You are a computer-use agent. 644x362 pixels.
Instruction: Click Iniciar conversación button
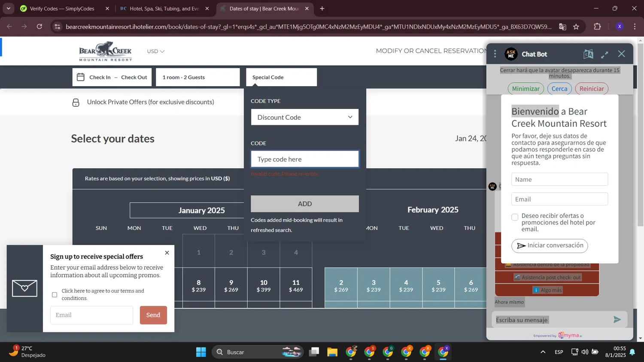550,246
